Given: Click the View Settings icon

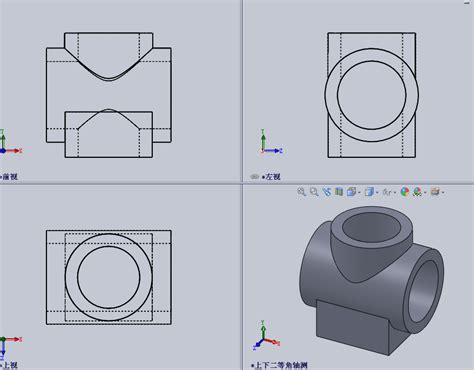Looking at the screenshot, I should (435, 192).
